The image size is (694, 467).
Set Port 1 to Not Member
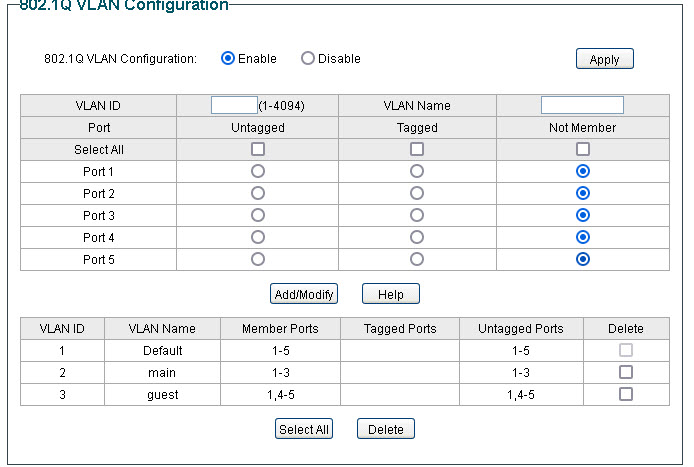click(x=582, y=171)
